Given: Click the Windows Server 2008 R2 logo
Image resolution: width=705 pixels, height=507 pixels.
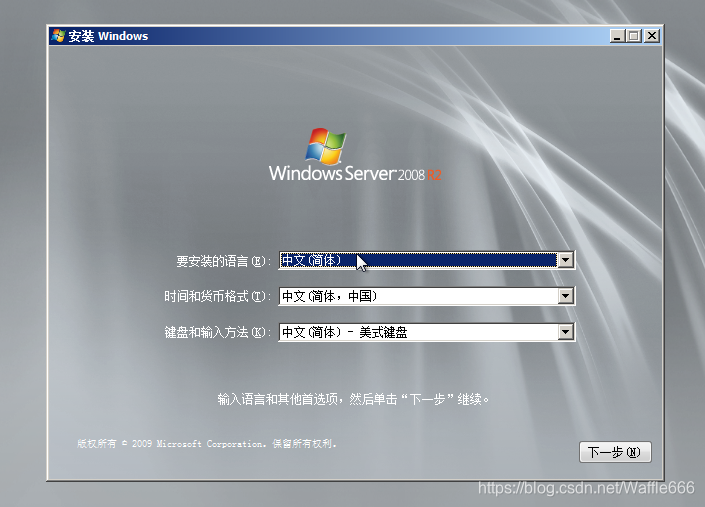Looking at the screenshot, I should 354,155.
